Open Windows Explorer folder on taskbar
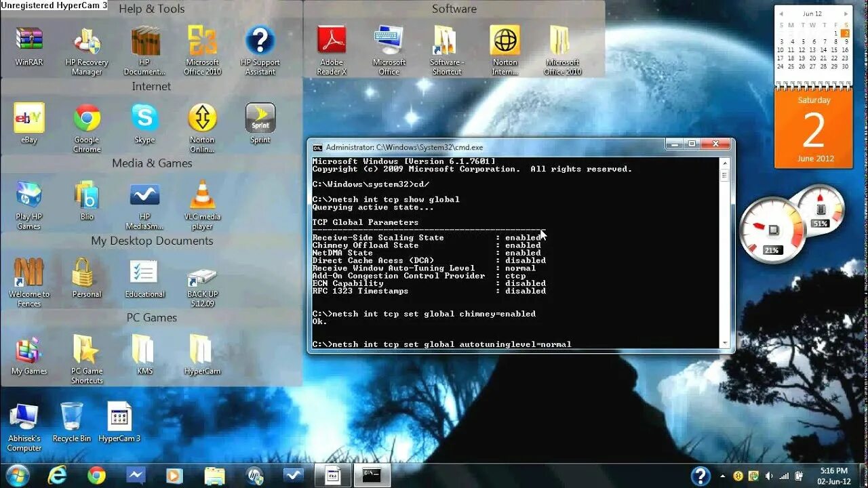868x488 pixels. (x=214, y=475)
